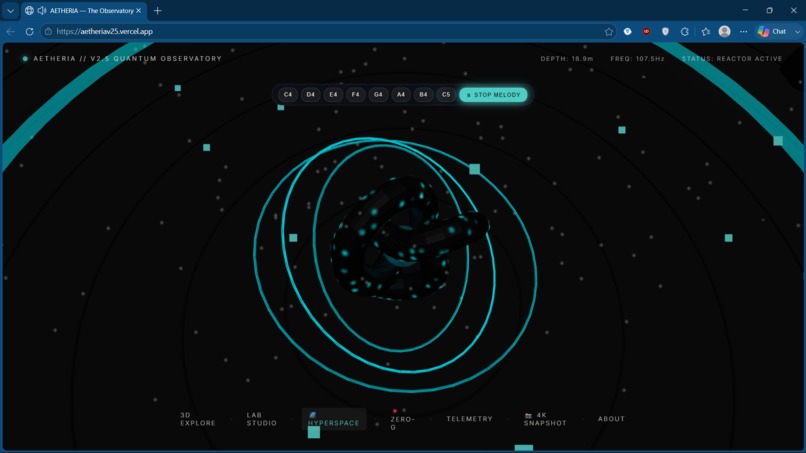Image resolution: width=806 pixels, height=453 pixels.
Task: Open the About section
Action: [x=611, y=419]
